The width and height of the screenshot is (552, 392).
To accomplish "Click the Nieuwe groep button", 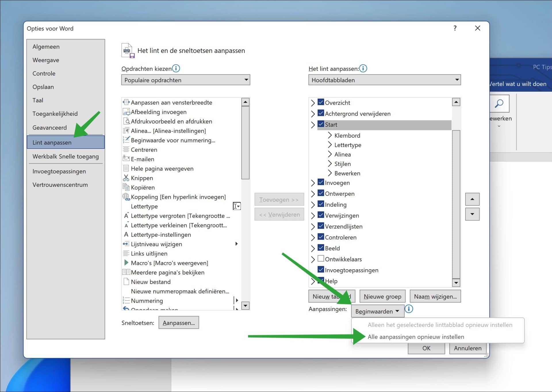I will pos(382,296).
